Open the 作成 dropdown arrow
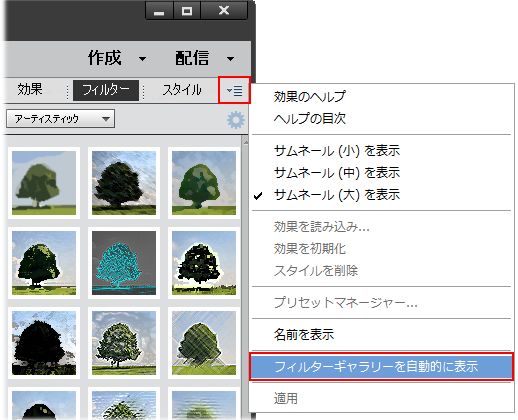 [142, 59]
